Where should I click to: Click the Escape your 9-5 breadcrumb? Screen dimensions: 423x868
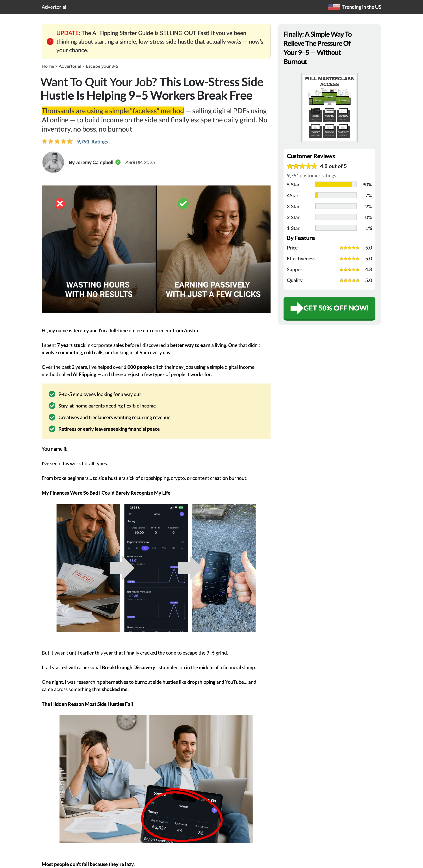coord(102,66)
